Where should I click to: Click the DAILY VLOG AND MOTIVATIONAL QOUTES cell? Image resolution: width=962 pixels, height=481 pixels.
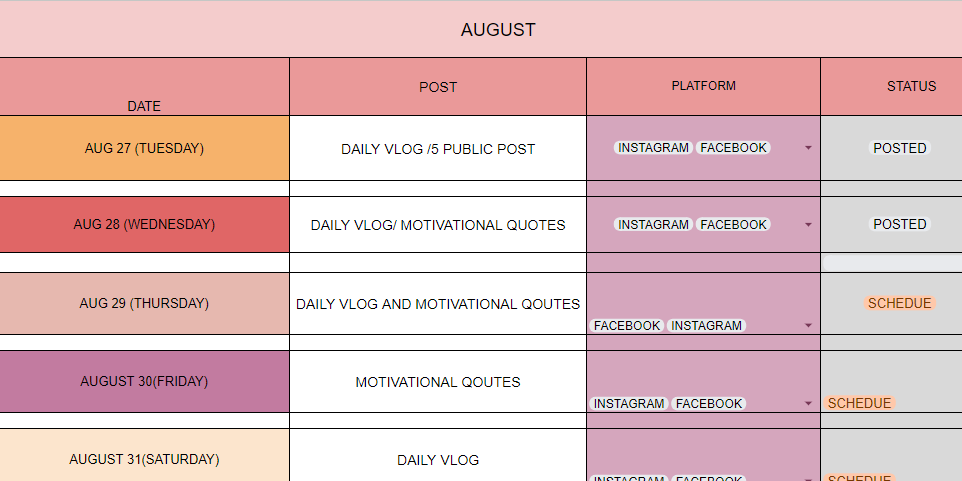(x=438, y=304)
